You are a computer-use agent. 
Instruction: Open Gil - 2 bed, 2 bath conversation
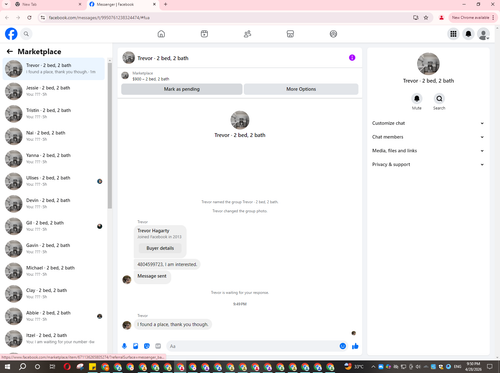pyautogui.click(x=54, y=226)
